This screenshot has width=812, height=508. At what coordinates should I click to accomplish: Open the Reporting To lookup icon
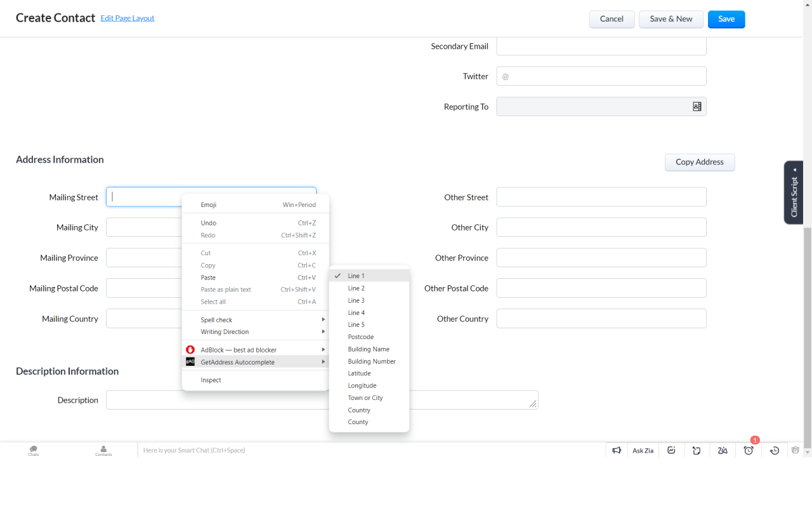[x=697, y=106]
